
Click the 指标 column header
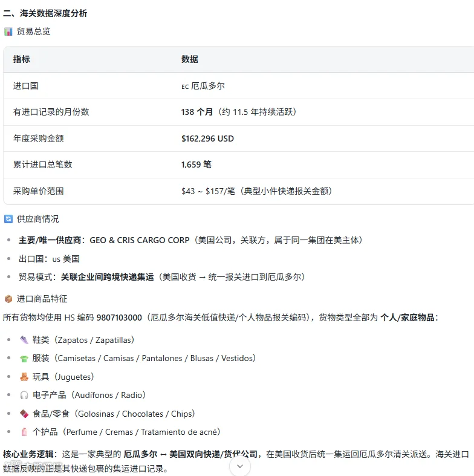[x=22, y=59]
